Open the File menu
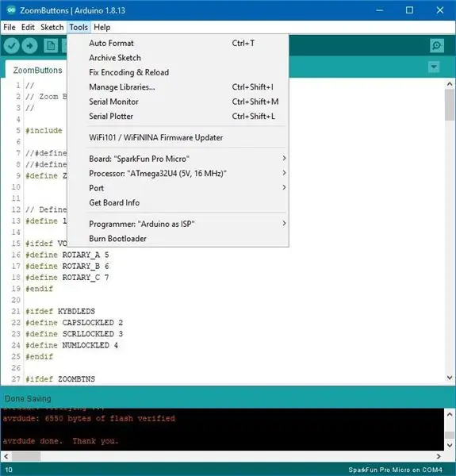The image size is (456, 476). [x=10, y=27]
